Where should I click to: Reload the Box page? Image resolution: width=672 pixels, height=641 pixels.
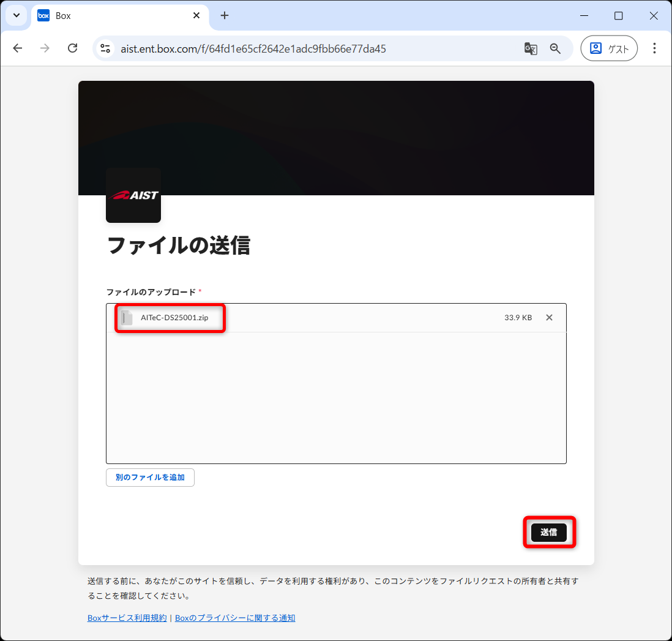tap(72, 48)
